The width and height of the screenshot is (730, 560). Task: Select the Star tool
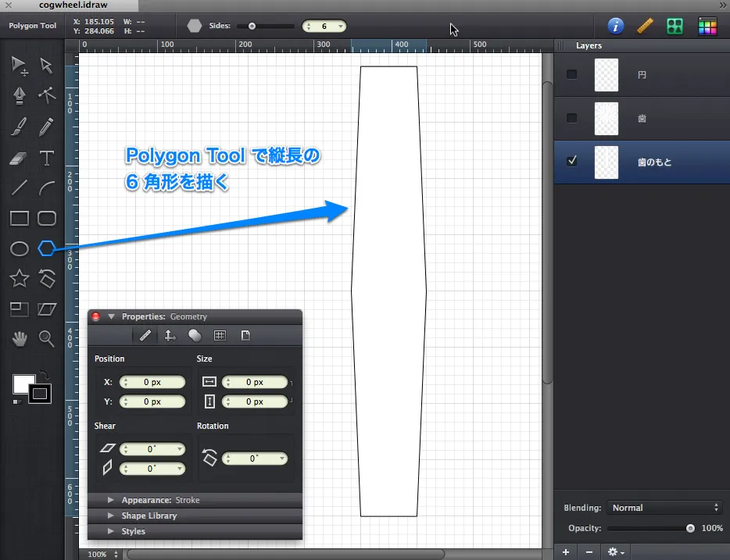[20, 278]
